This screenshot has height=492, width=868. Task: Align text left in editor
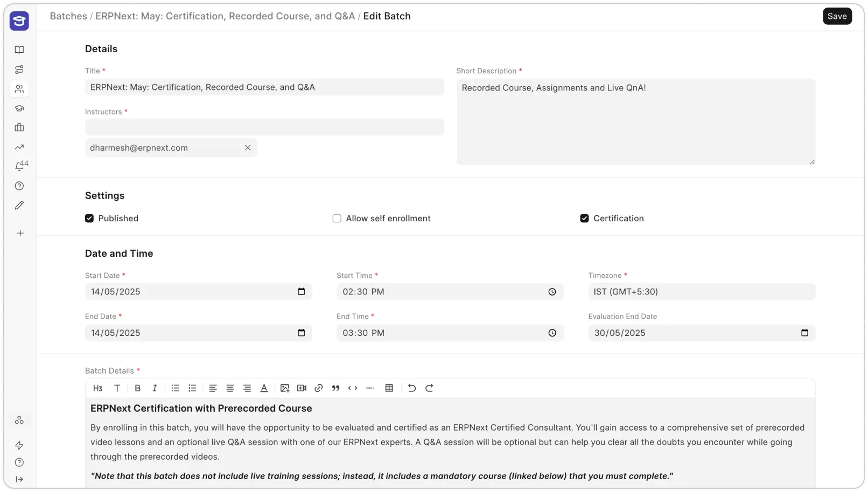click(x=213, y=388)
